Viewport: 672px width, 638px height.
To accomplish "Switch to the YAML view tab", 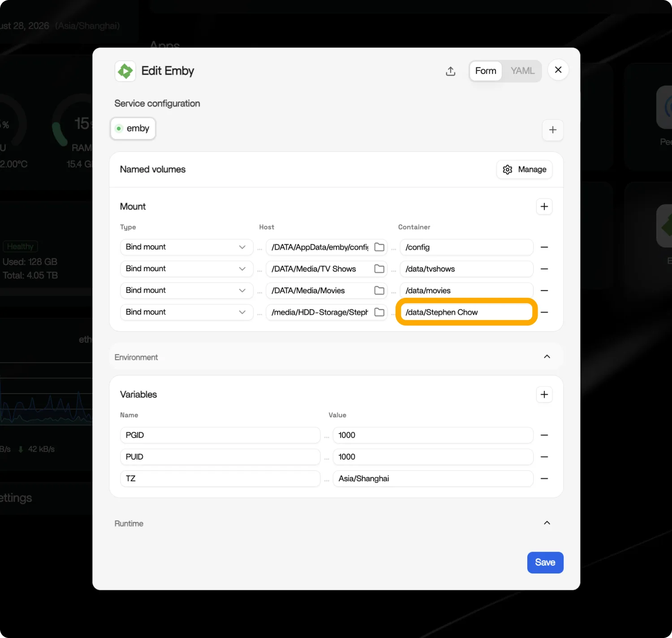I will (522, 71).
